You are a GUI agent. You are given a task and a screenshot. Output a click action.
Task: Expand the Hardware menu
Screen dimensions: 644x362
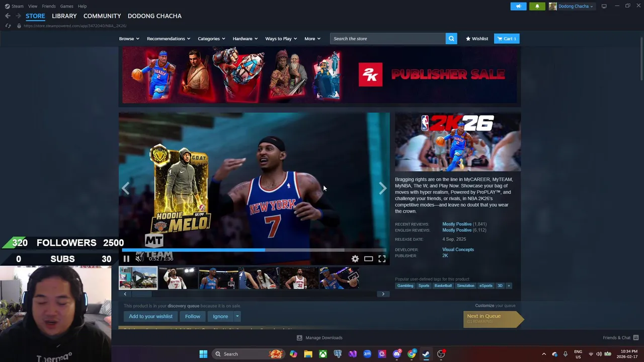point(245,39)
